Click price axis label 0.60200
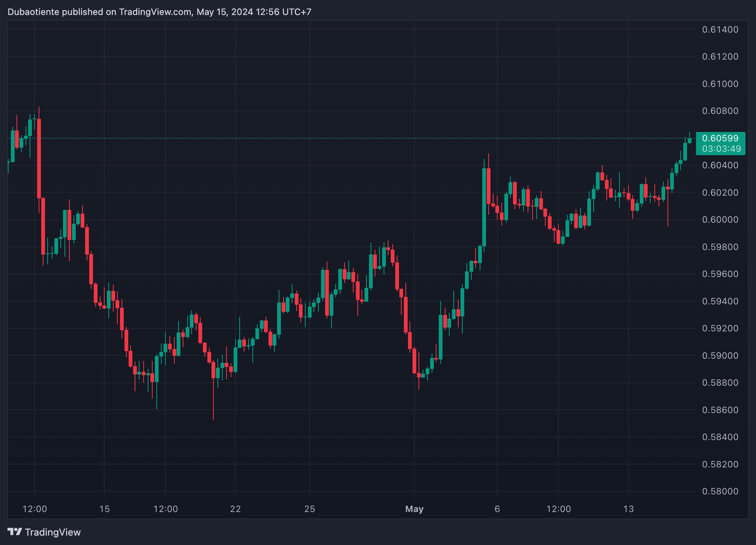Viewport: 756px width, 545px height. (720, 193)
